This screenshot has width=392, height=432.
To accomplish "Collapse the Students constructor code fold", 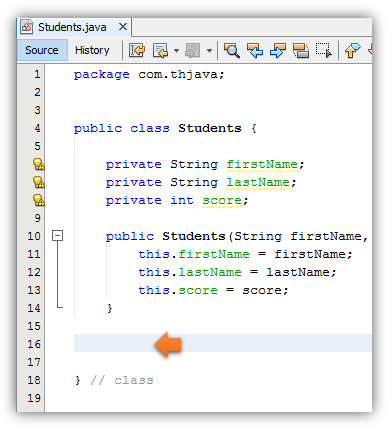I will [57, 236].
